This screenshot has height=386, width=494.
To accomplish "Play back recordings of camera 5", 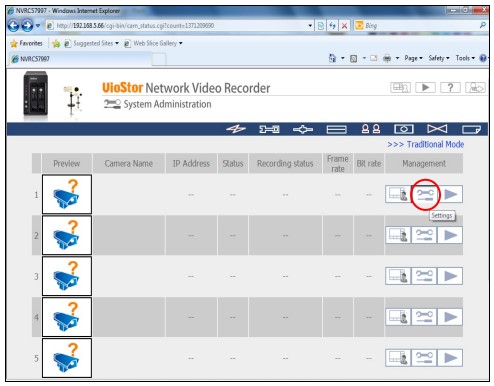I will pos(450,358).
